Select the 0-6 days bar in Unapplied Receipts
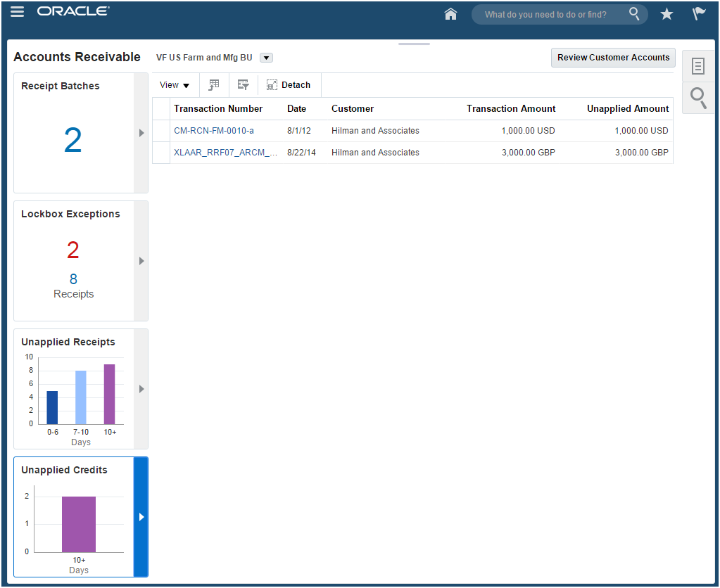Screen dimensions: 720x588 52,407
